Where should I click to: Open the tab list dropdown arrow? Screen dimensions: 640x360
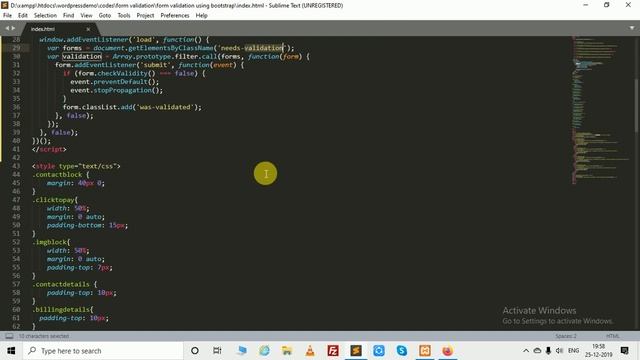click(632, 28)
